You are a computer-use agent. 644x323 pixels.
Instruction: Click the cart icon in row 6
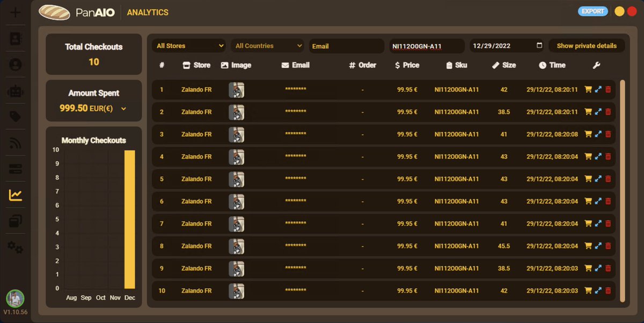[588, 202]
